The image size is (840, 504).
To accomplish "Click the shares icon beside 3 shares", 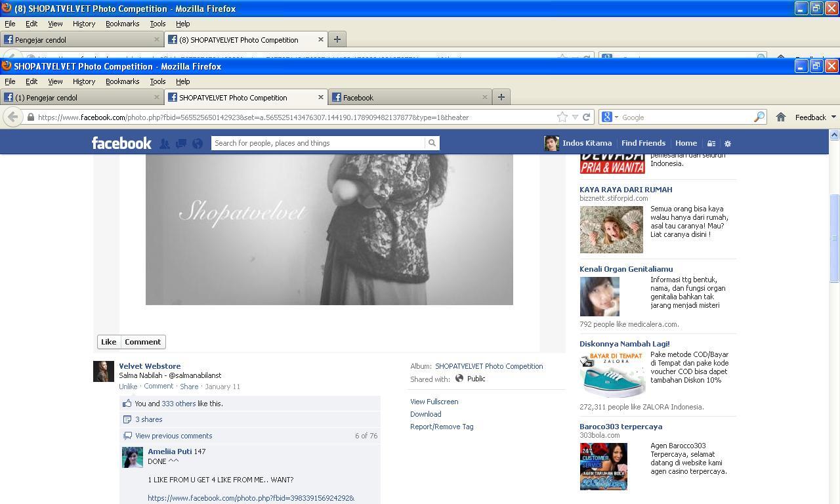I will [x=127, y=419].
